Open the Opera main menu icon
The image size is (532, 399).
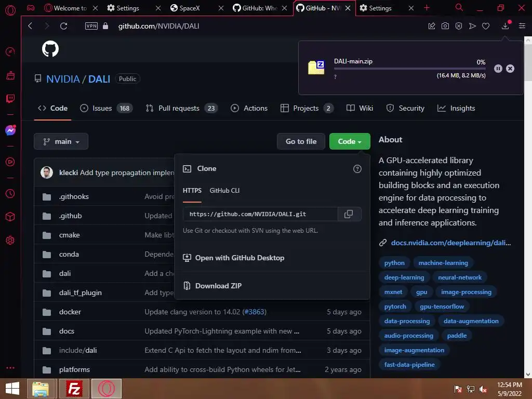point(10,10)
